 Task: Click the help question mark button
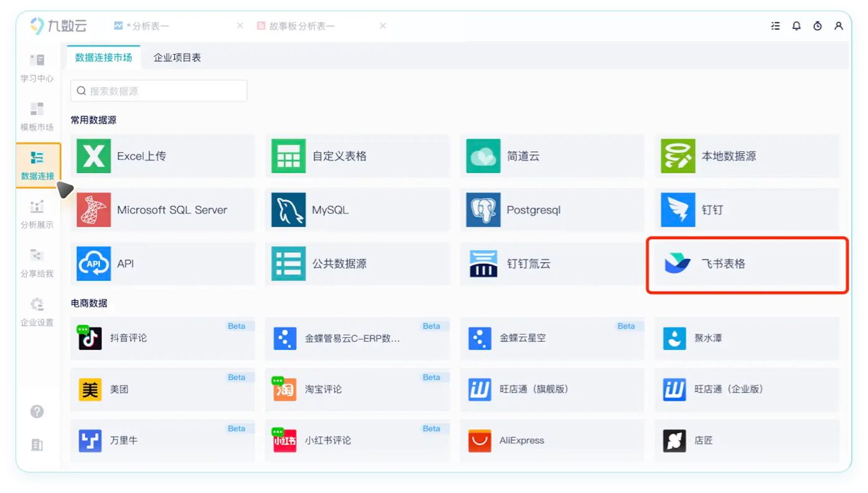(x=37, y=411)
